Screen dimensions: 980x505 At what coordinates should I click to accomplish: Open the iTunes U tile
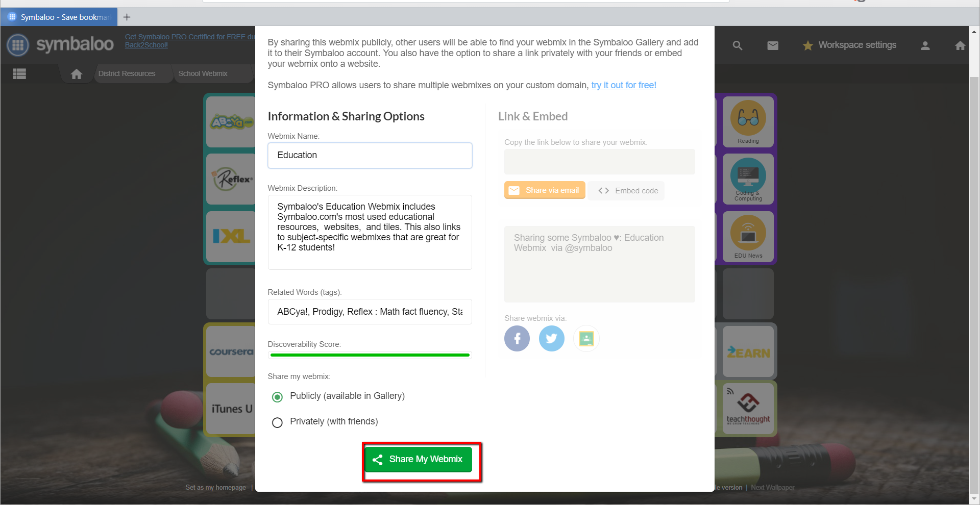coord(231,409)
